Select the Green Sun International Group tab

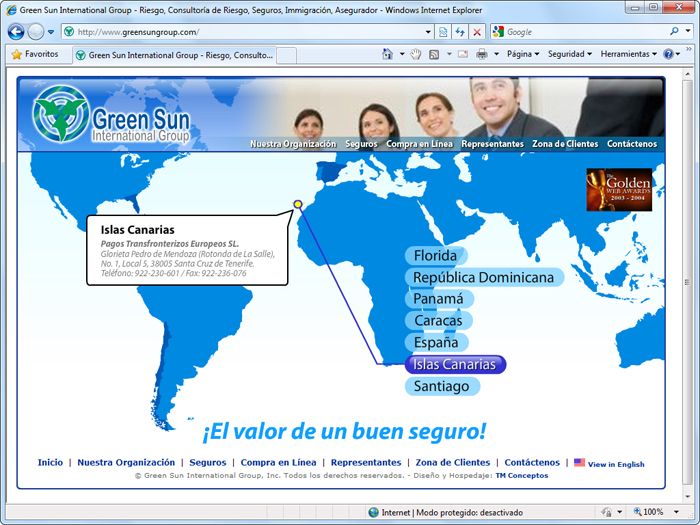click(174, 55)
